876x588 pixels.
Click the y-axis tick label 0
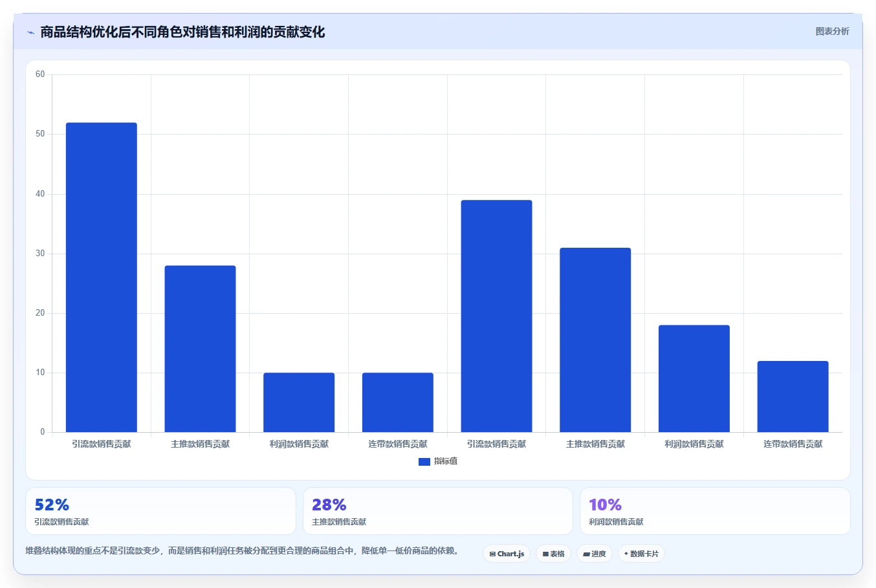click(43, 432)
